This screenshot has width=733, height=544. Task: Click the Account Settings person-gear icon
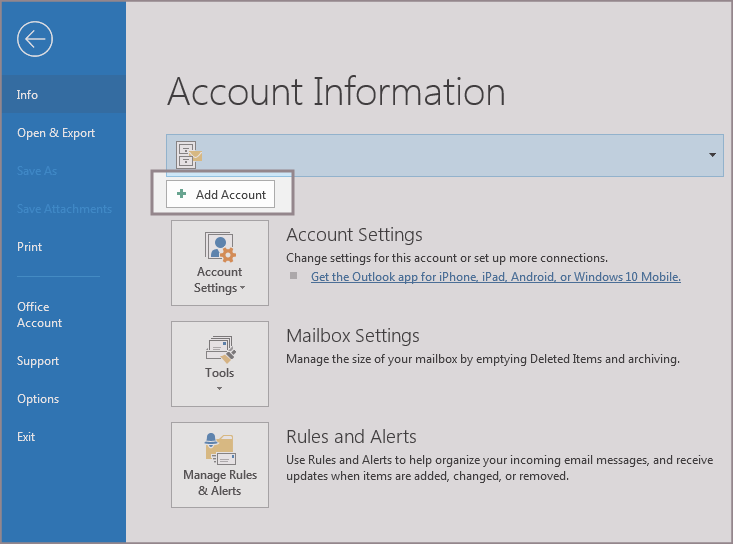pos(219,246)
